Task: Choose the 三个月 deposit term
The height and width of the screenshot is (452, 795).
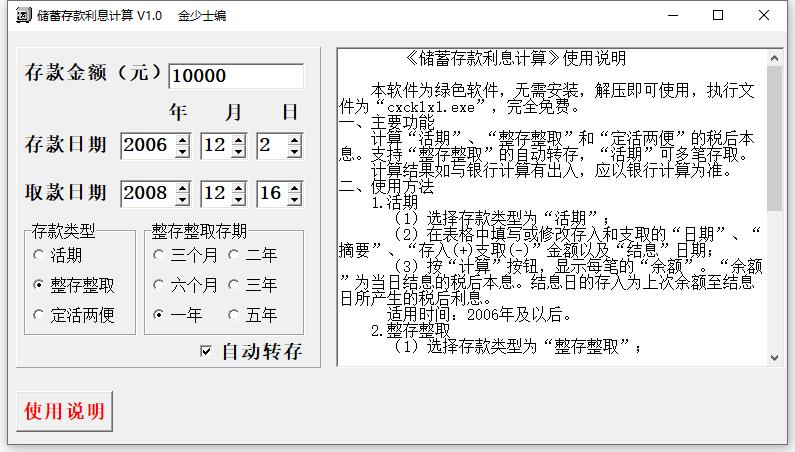Action: click(158, 255)
